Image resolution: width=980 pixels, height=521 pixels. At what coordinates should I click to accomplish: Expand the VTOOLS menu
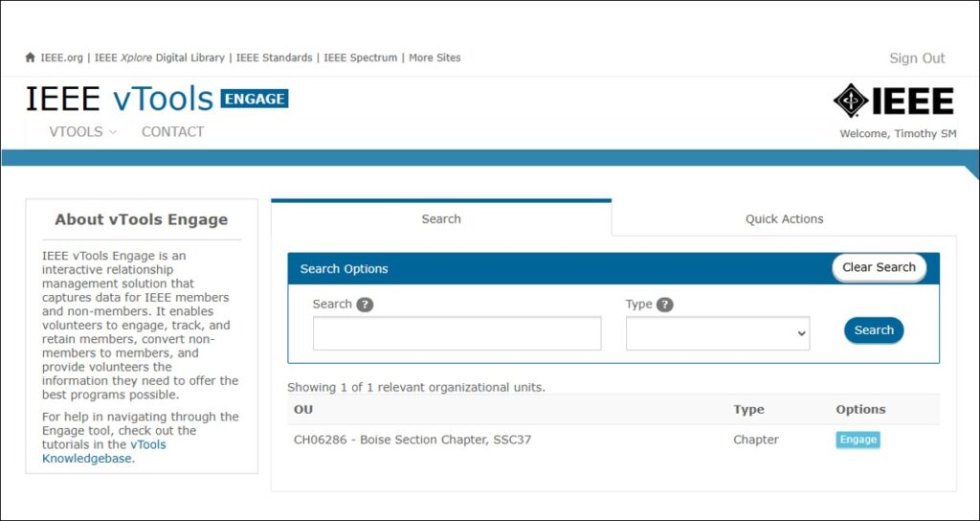click(x=82, y=131)
